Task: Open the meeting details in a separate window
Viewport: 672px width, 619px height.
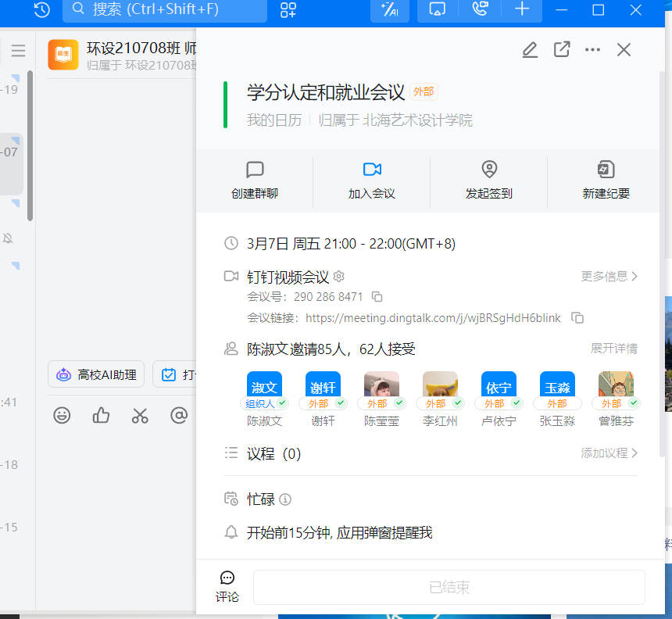Action: 562,50
